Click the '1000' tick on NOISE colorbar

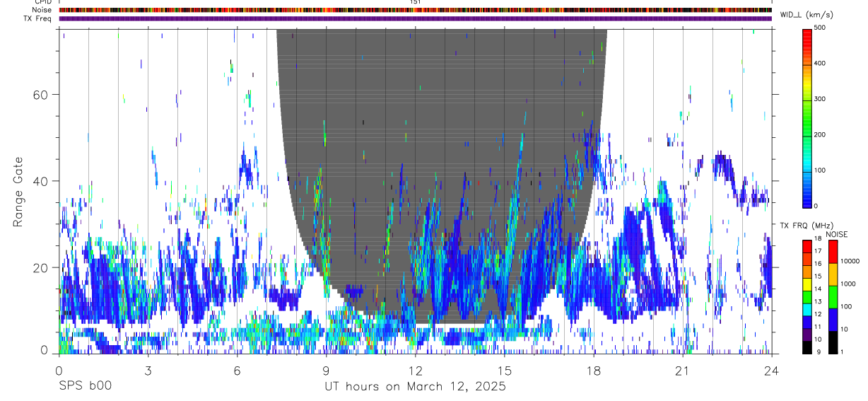click(848, 284)
